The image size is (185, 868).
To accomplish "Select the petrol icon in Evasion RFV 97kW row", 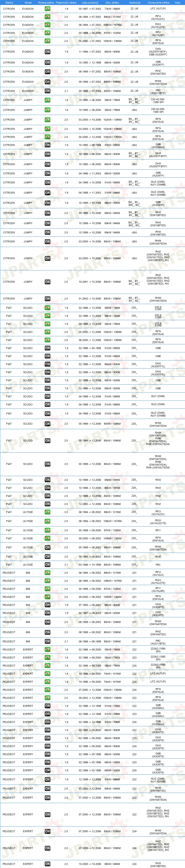I will tap(47, 33).
